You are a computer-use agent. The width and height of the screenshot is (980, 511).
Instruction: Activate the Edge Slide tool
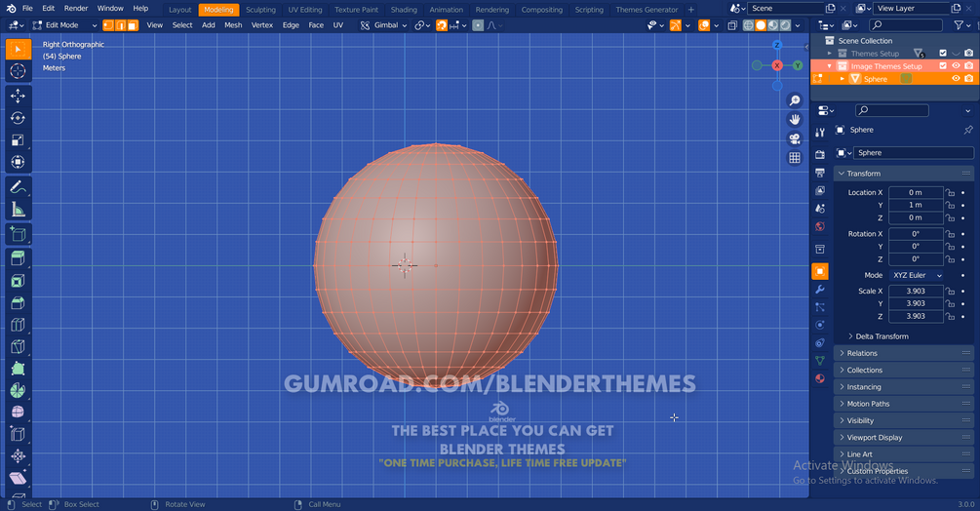click(x=19, y=434)
